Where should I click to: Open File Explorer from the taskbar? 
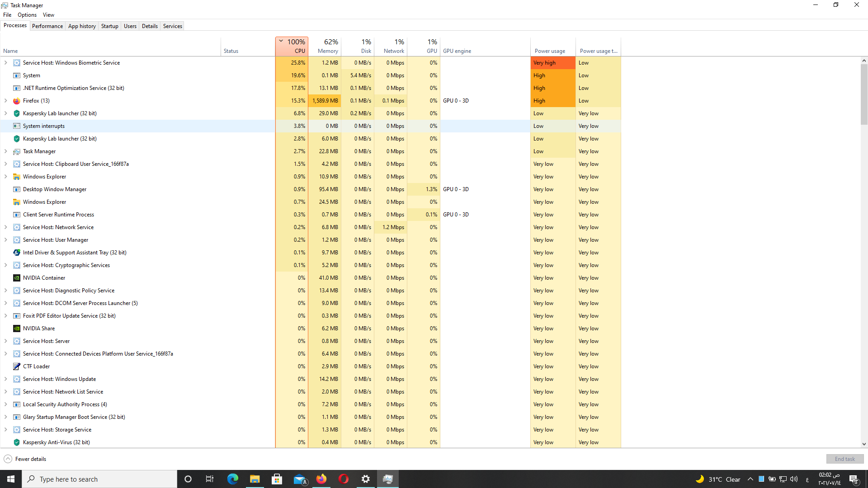pos(255,479)
